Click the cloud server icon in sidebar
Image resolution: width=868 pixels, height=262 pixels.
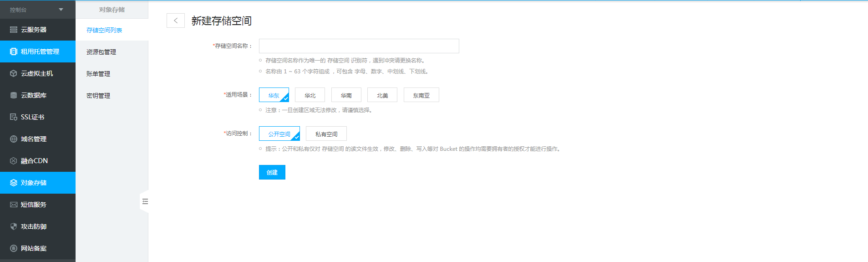14,30
